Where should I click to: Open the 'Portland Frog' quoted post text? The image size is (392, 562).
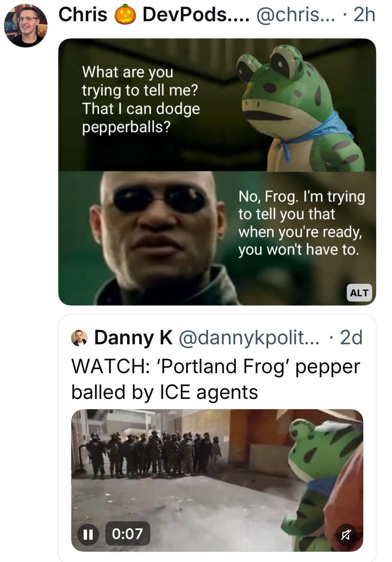tap(215, 379)
